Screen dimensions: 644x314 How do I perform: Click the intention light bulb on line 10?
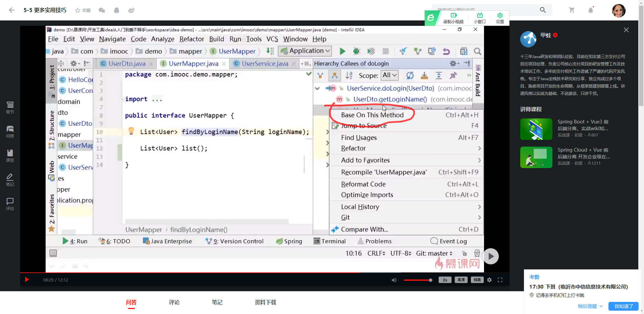pyautogui.click(x=131, y=131)
